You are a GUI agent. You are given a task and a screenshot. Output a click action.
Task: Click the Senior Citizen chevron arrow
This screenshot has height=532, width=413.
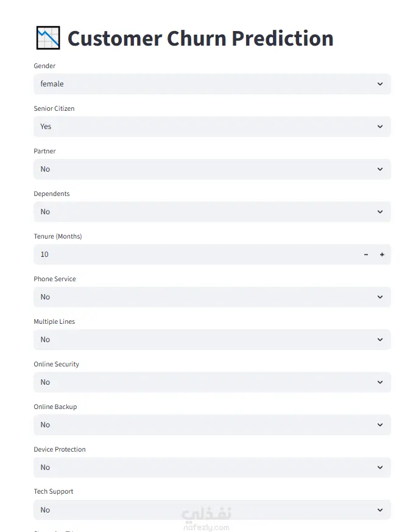coord(380,127)
